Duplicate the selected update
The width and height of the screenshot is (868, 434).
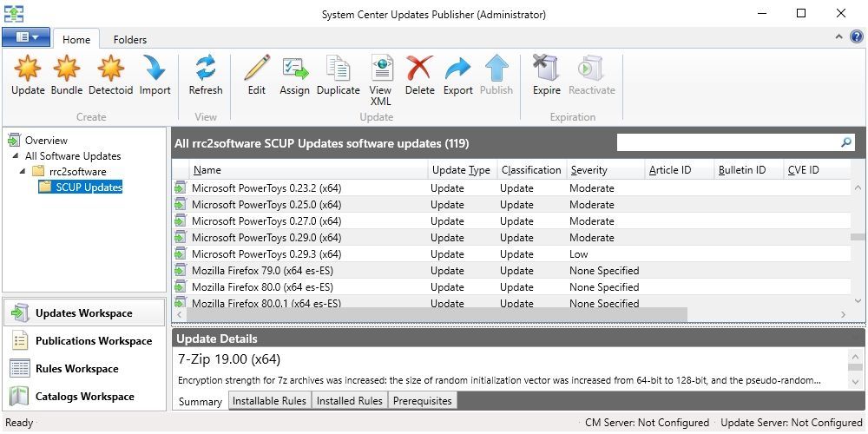[x=339, y=76]
